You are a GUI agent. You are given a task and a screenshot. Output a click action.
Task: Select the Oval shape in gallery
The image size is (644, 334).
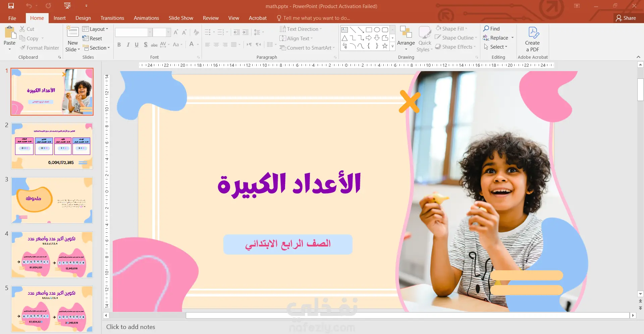(x=377, y=30)
